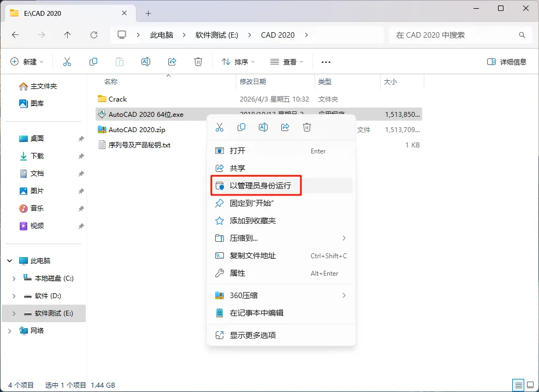The height and width of the screenshot is (392, 539).
Task: Expand the 网络 tree node
Action: click(x=10, y=331)
